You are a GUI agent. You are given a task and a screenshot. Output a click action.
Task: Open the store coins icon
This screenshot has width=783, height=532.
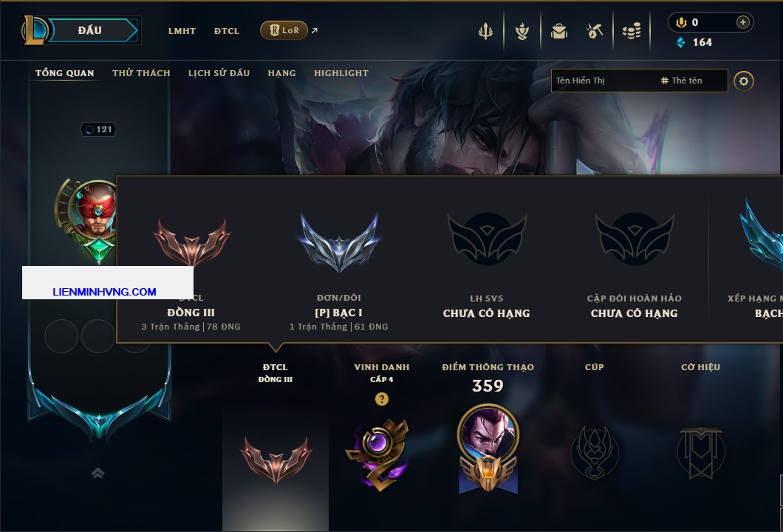point(632,32)
